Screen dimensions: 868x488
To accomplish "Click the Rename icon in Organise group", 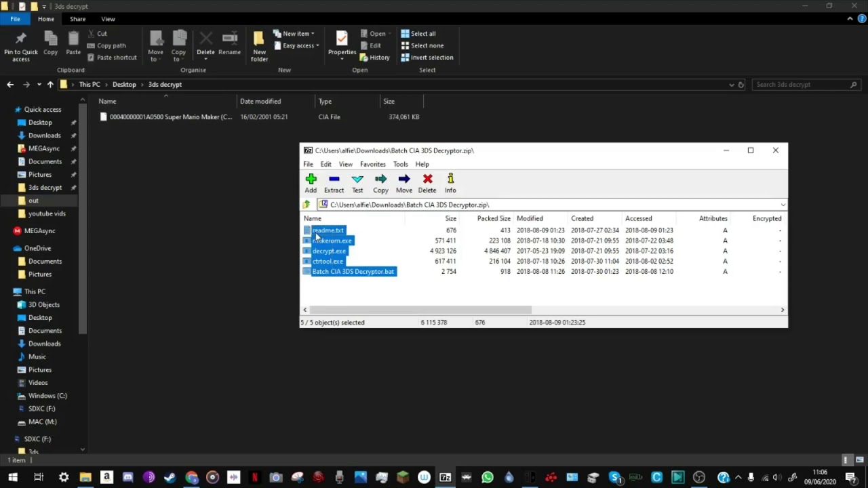I will [x=229, y=43].
